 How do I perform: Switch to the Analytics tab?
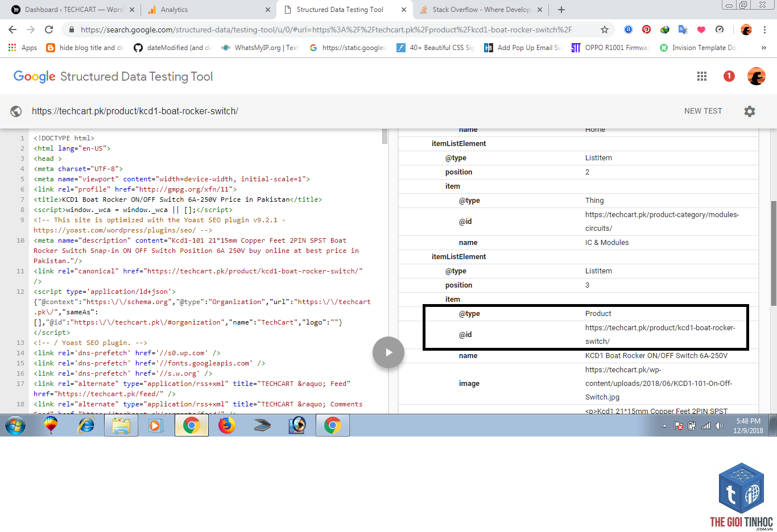(208, 10)
